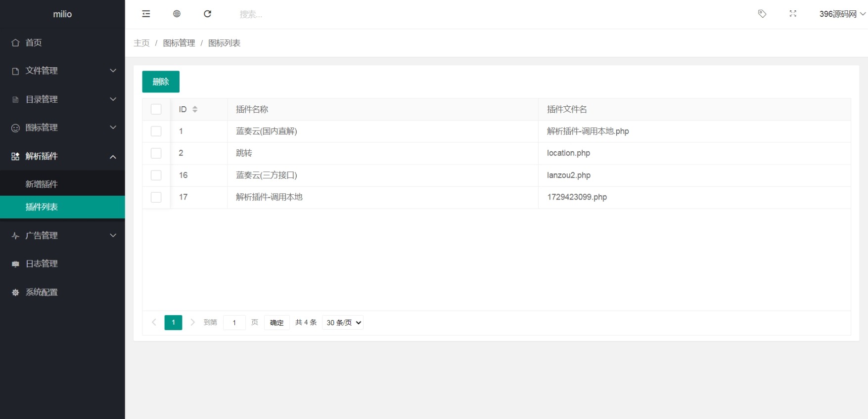Check the row for 蓝奏云(国内直解)
The image size is (868, 419).
[156, 131]
